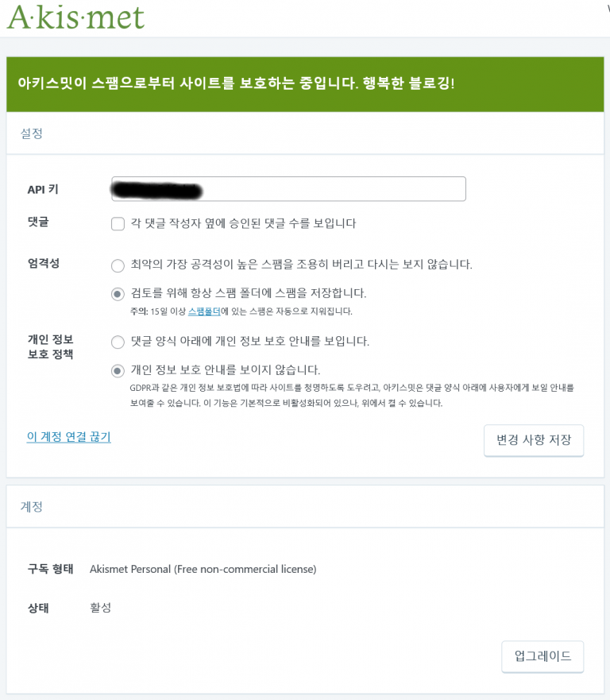This screenshot has width=610, height=700.
Task: Click the Akismet Personal subscription type text
Action: click(203, 569)
